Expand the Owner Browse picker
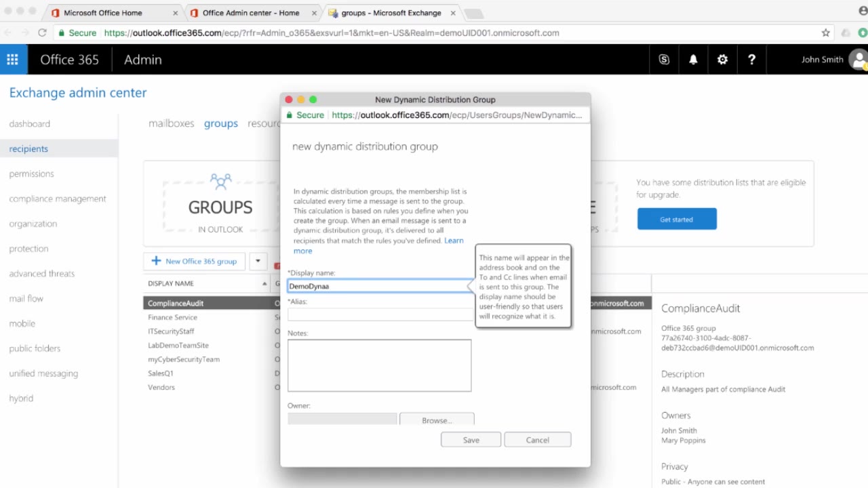This screenshot has width=868, height=488. tap(437, 420)
